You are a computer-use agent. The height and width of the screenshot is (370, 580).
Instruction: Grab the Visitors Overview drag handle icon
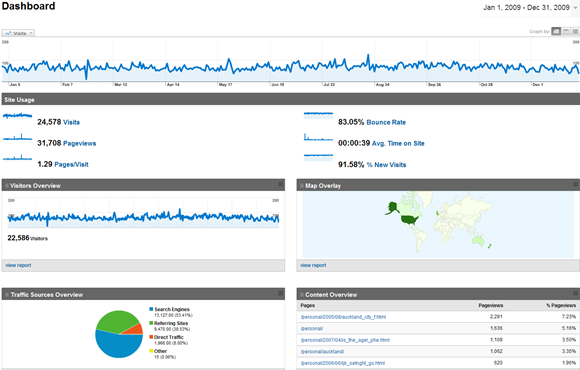click(7, 185)
